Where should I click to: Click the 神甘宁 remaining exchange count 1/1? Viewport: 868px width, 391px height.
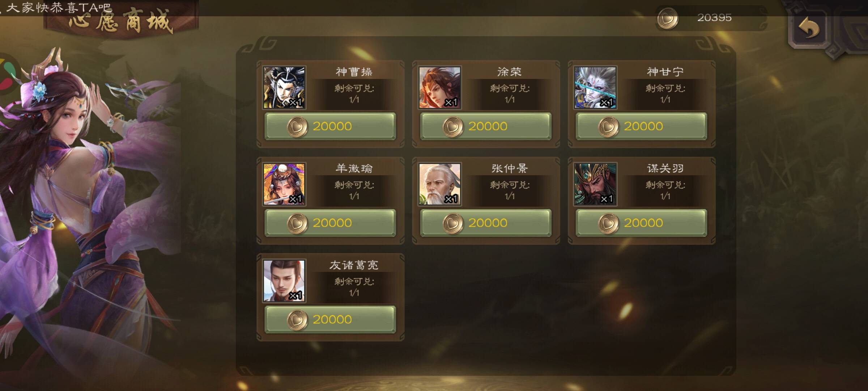tap(665, 100)
